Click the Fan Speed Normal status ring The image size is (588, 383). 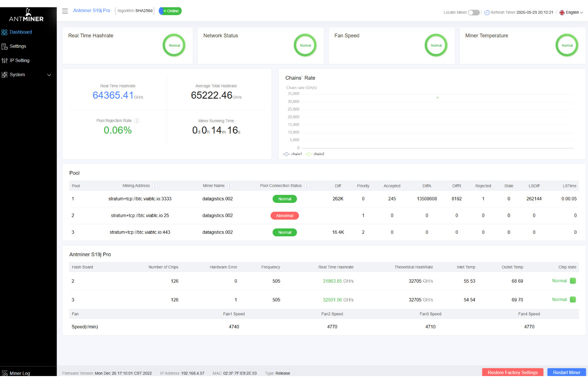[x=436, y=45]
